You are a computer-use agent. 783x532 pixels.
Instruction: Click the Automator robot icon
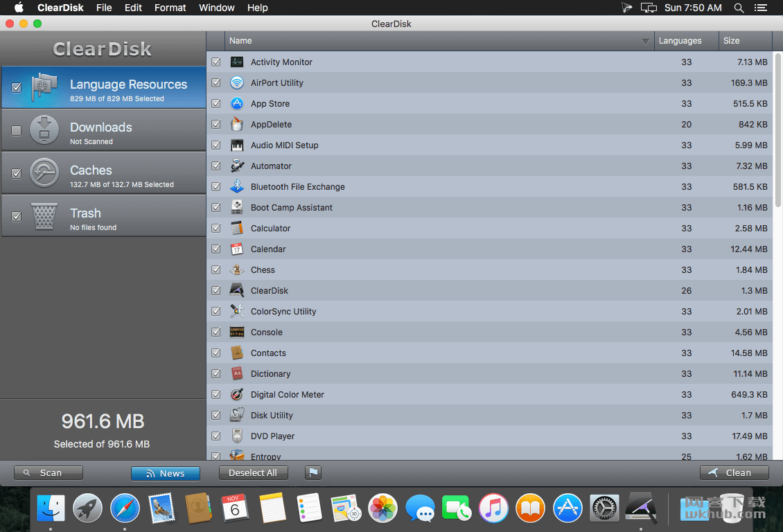point(237,166)
